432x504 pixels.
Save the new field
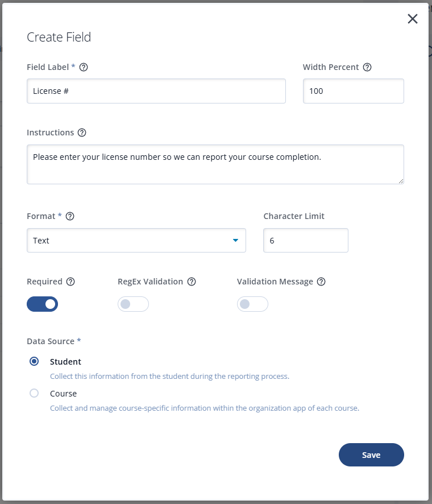point(371,455)
